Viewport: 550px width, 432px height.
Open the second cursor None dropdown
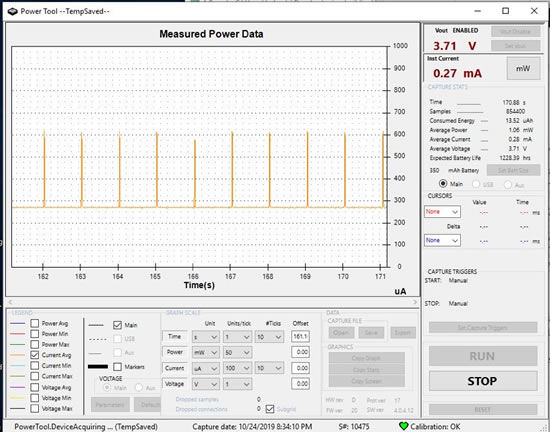point(442,241)
